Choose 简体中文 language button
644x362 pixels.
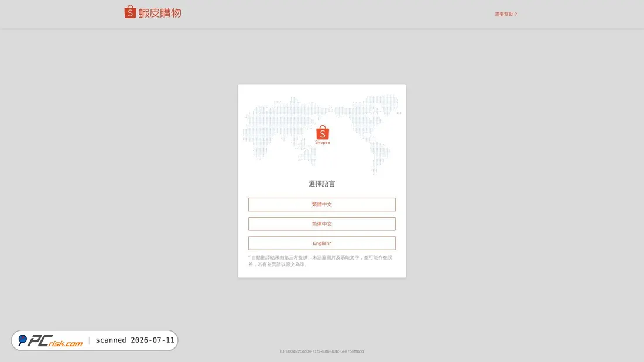tap(321, 223)
